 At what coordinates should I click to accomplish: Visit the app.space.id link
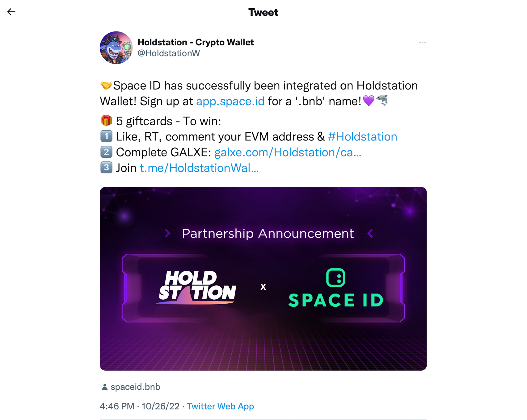[x=230, y=101]
